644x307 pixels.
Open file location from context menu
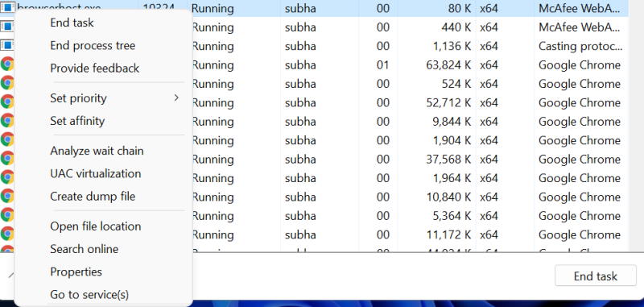(95, 226)
